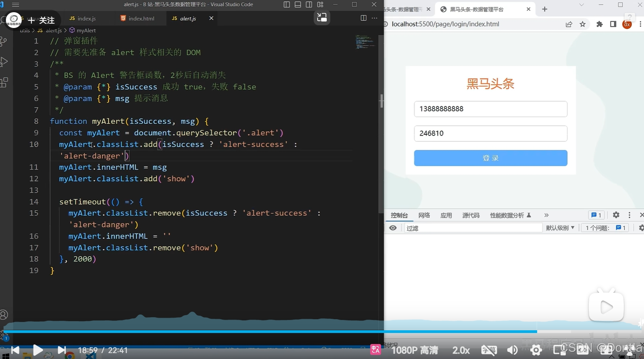Image resolution: width=644 pixels, height=359 pixels.
Task: Open Accounts icon in activity bar
Action: [4, 314]
